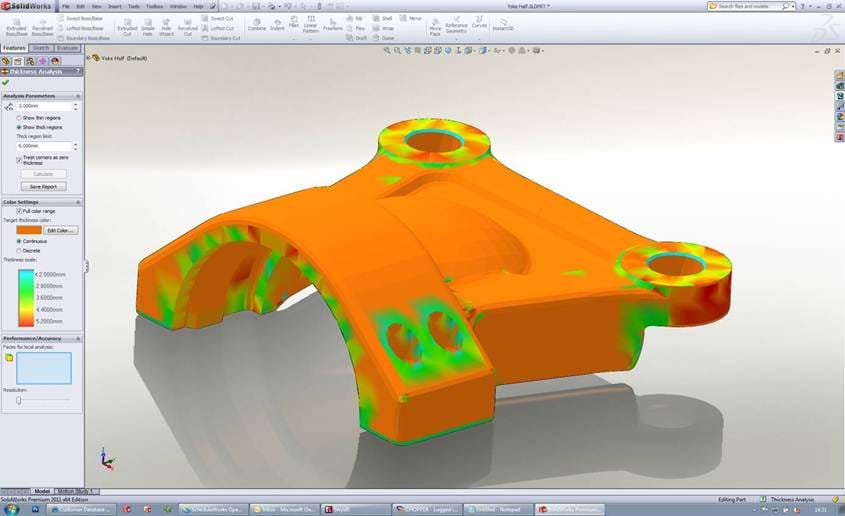This screenshot has height=516, width=845.
Task: Open FeatureManager design tree tab icon
Action: click(6, 61)
